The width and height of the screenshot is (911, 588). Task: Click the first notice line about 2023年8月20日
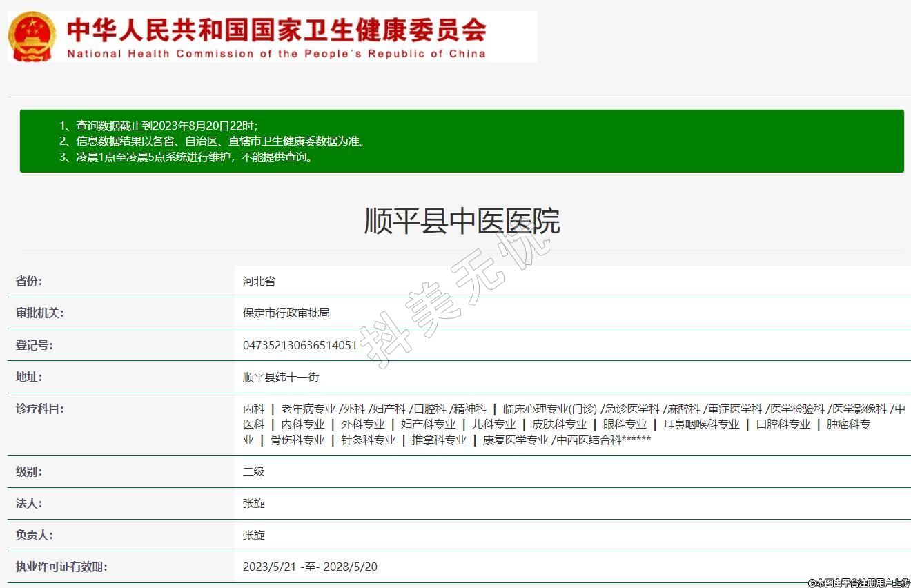pyautogui.click(x=167, y=126)
